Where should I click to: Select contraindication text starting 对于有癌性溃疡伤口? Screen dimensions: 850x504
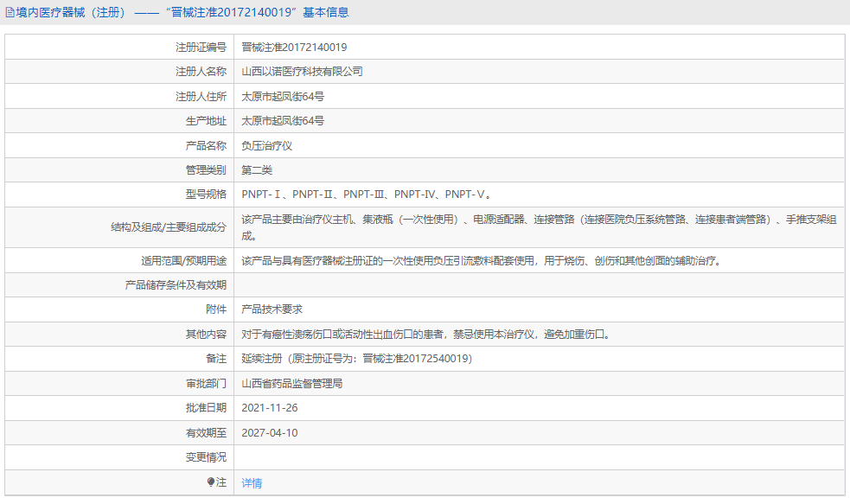pyautogui.click(x=426, y=335)
